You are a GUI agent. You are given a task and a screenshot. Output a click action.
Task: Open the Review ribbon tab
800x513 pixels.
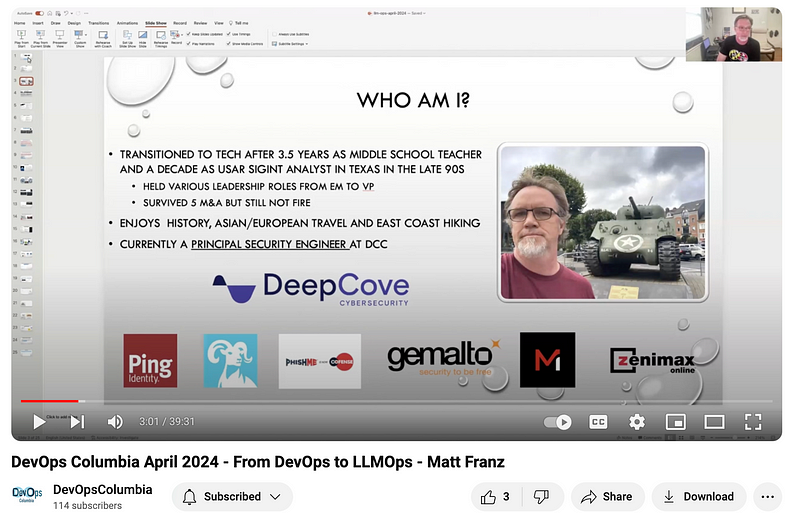200,23
